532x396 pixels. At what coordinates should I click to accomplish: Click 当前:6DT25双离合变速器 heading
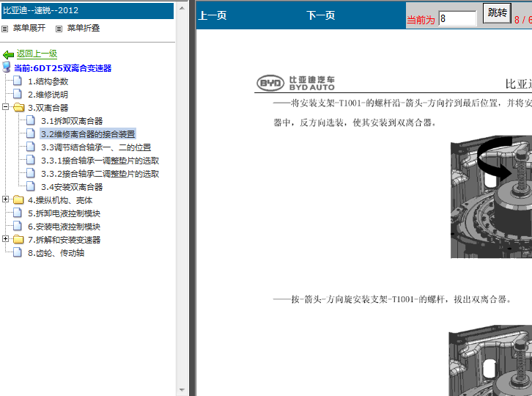(63, 68)
